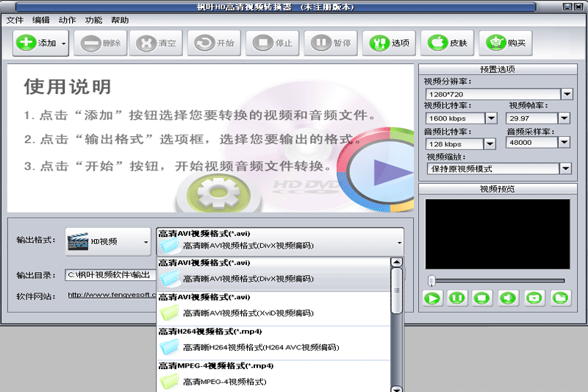Open the Edit (编辑) menu
The image size is (588, 392).
click(x=41, y=21)
